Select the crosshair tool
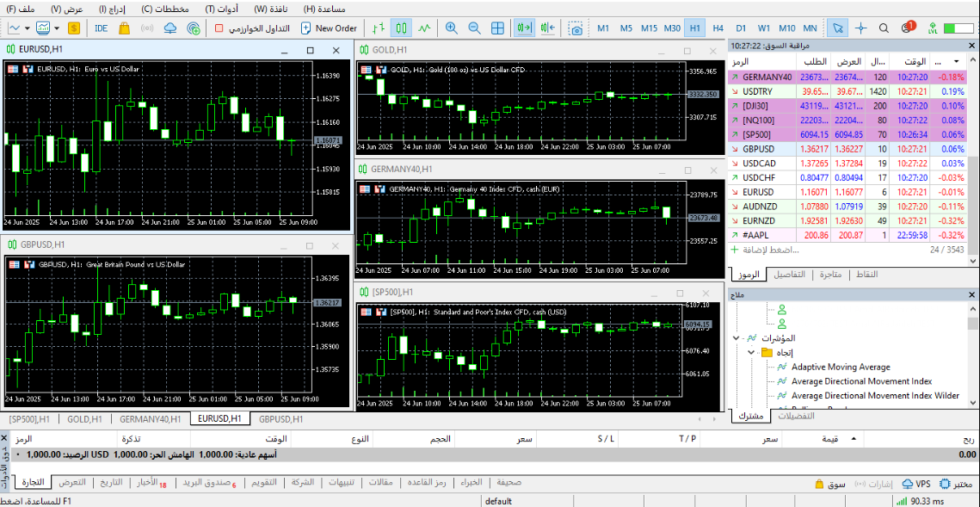This screenshot has width=980, height=507. (861, 28)
